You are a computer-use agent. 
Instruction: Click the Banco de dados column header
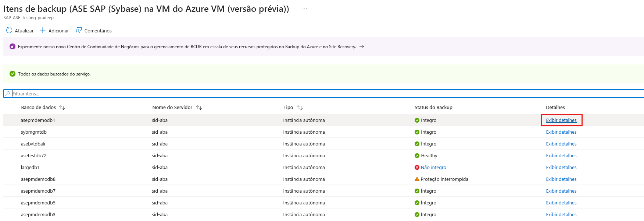pos(39,107)
